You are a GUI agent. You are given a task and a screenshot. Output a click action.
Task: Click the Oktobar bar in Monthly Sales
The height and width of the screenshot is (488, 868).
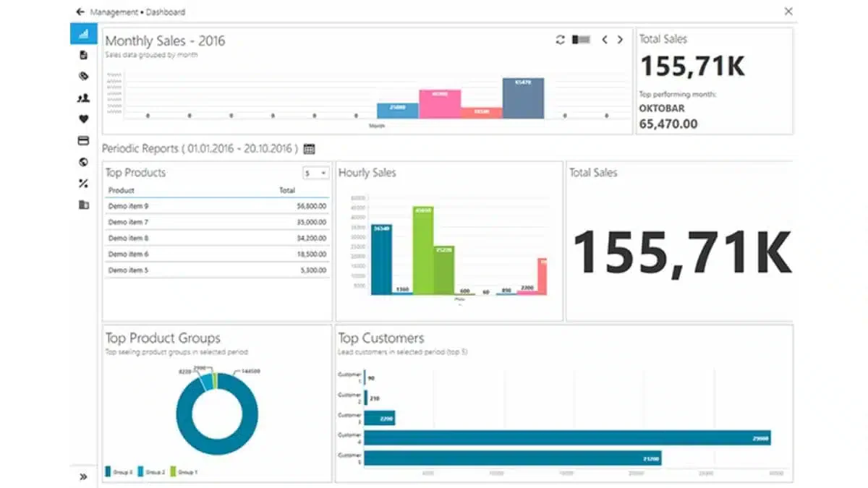[523, 98]
